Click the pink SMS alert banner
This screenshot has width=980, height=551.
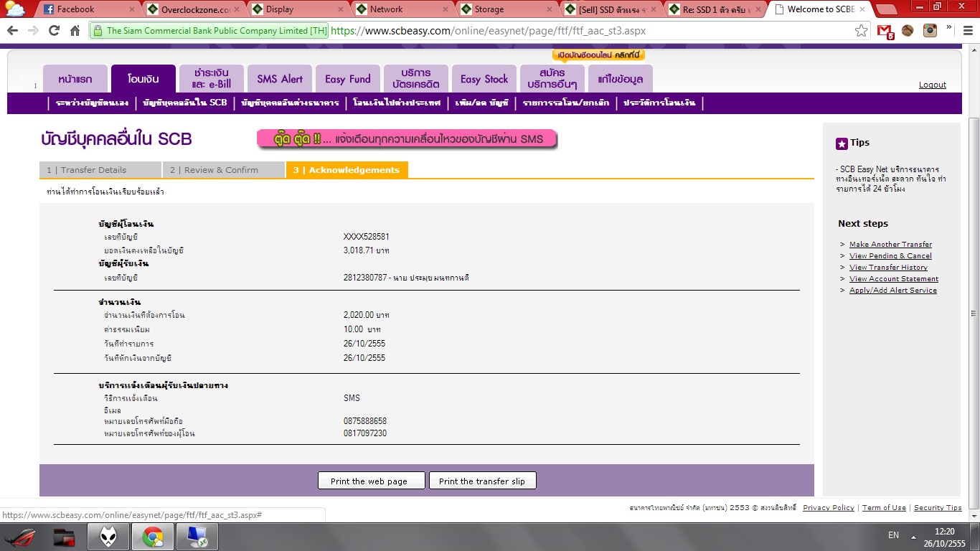(407, 139)
